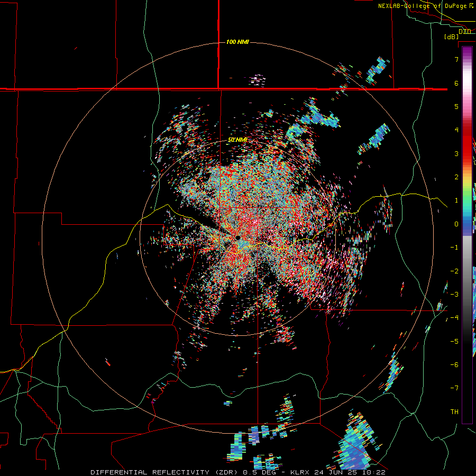Image resolution: width=476 pixels, height=476 pixels.
Task: Click the NEXLAB-College of DuPage credit text
Action: pos(422,6)
